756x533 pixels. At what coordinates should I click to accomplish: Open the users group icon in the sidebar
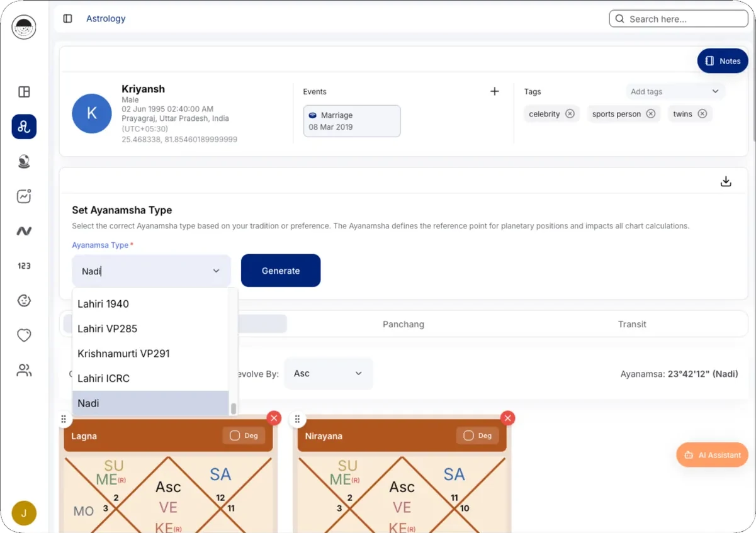tap(24, 370)
